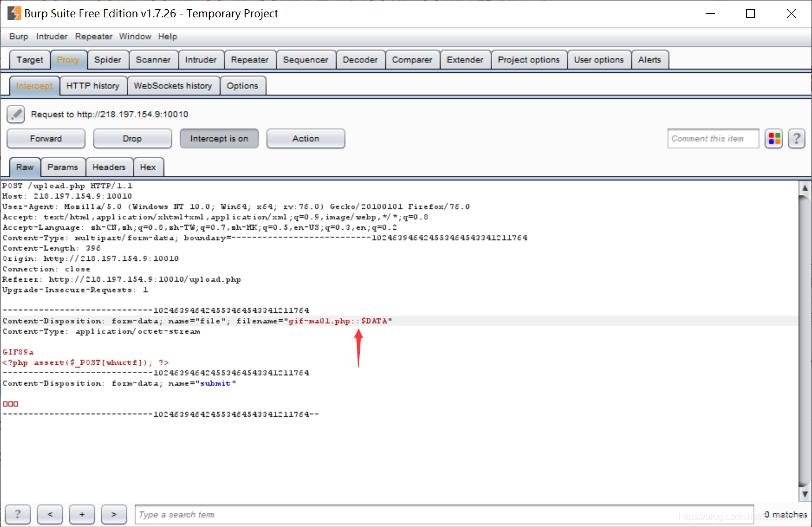Click the Connection: close header line
Viewport: 812px width, 527px height.
click(46, 269)
